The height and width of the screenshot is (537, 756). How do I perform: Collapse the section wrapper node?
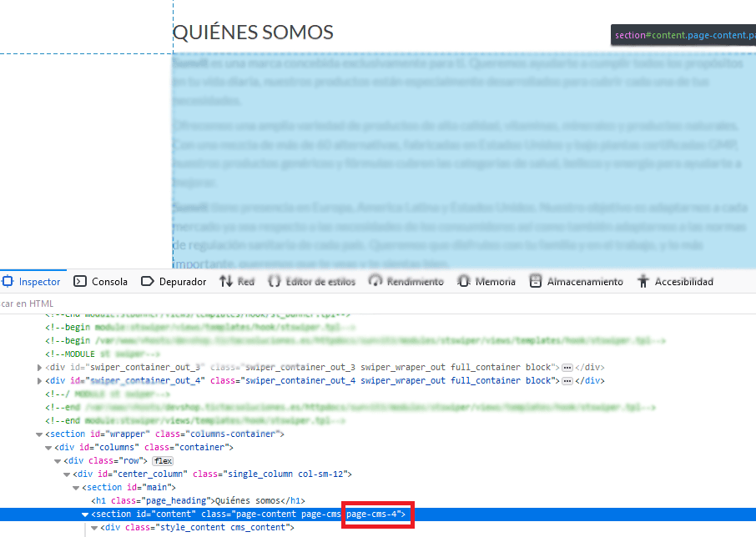[x=39, y=434]
